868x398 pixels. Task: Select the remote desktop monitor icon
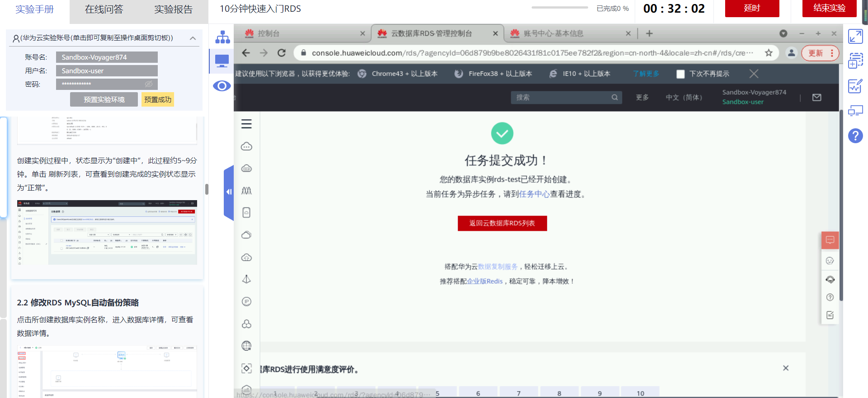coord(222,61)
